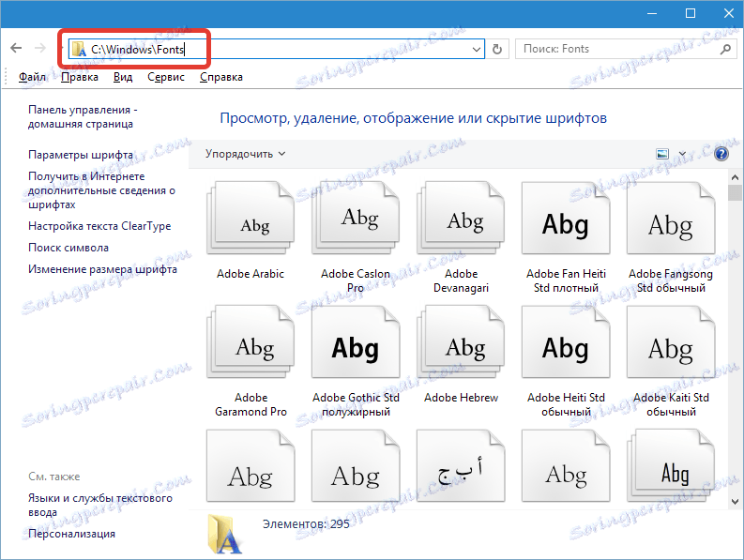Open the Справка menu

(x=221, y=77)
